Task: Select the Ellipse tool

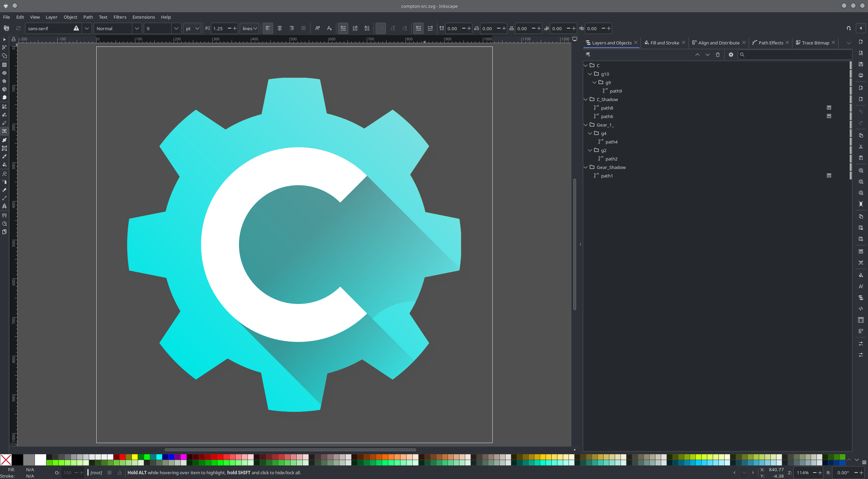Action: 4,73
